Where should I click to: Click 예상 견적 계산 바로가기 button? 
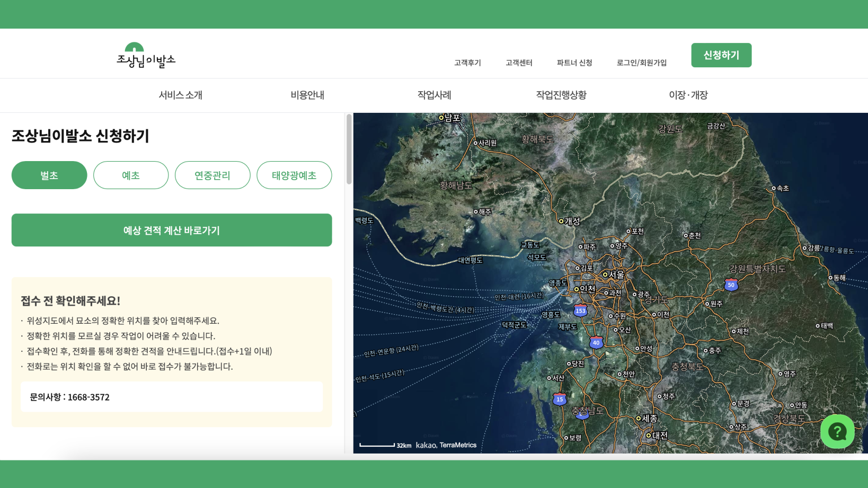coord(172,230)
